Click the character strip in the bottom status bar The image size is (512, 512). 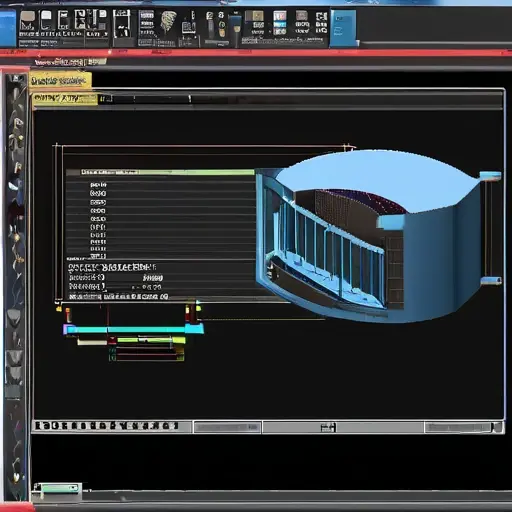[107, 426]
